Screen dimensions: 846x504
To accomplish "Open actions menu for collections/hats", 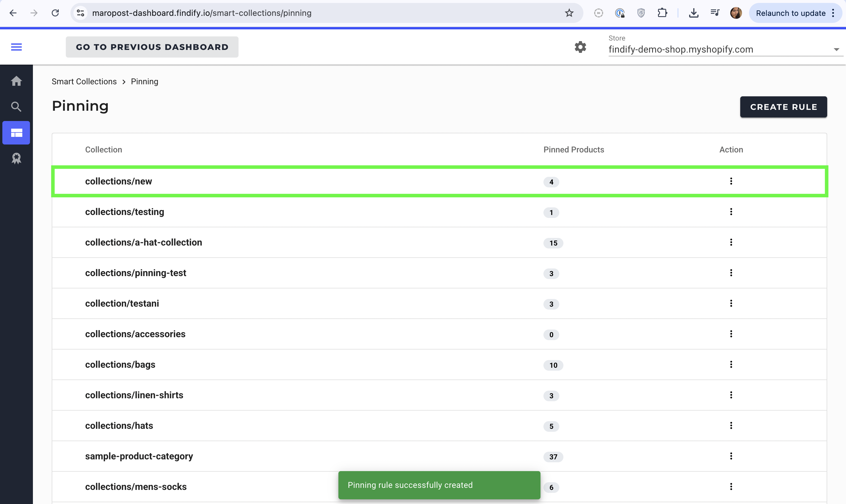I will point(731,426).
